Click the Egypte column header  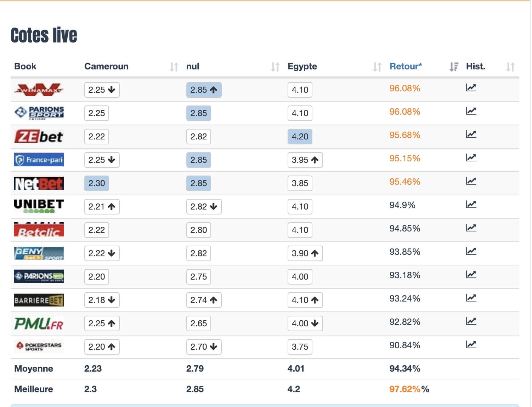[302, 67]
